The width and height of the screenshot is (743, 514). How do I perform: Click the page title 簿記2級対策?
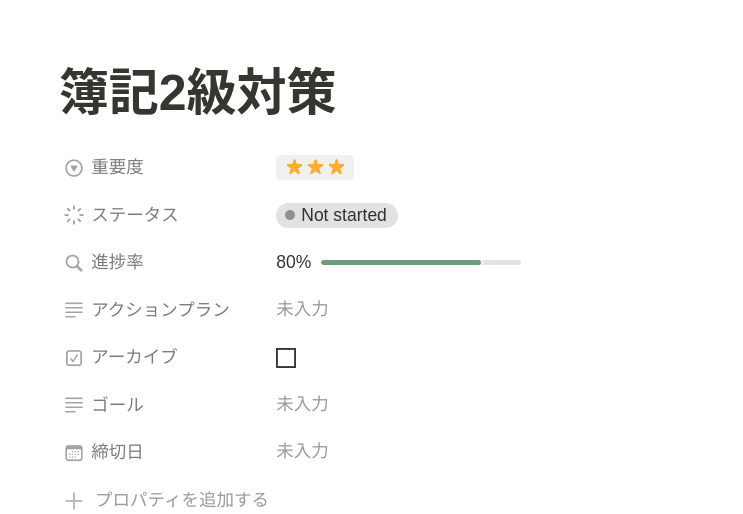[198, 92]
